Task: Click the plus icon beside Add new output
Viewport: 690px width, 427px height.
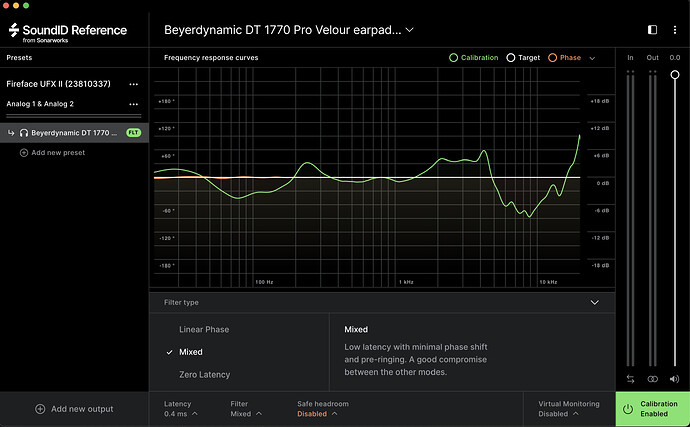Action: [x=40, y=409]
